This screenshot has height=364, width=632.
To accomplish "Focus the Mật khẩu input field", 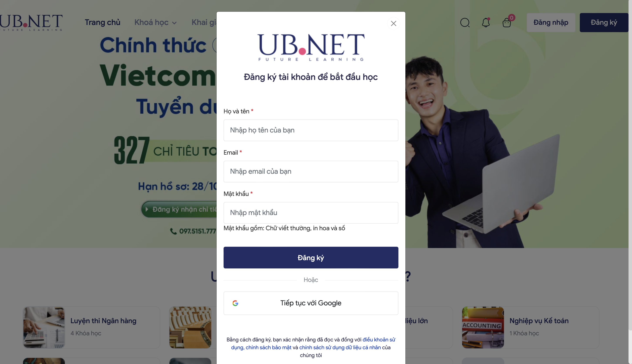I will [x=311, y=213].
